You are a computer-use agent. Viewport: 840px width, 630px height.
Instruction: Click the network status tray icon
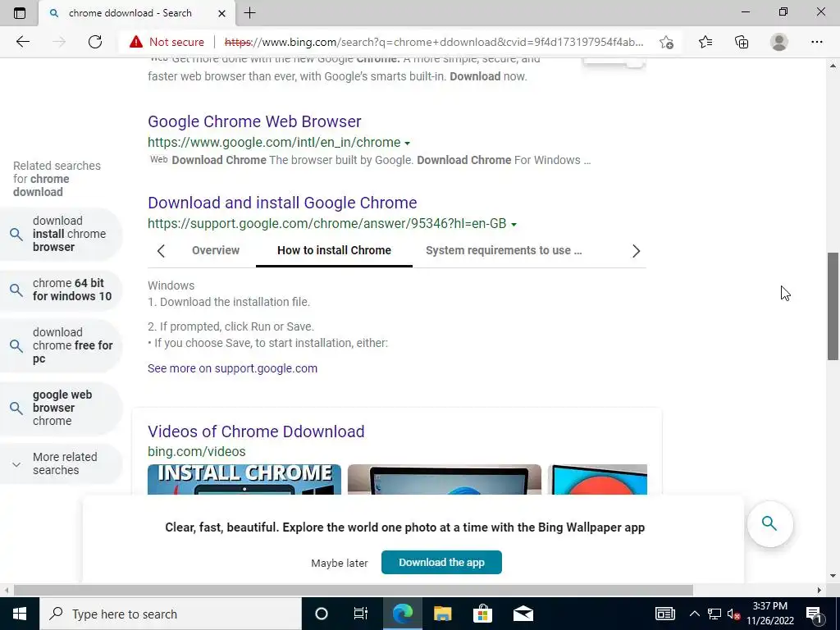point(714,614)
